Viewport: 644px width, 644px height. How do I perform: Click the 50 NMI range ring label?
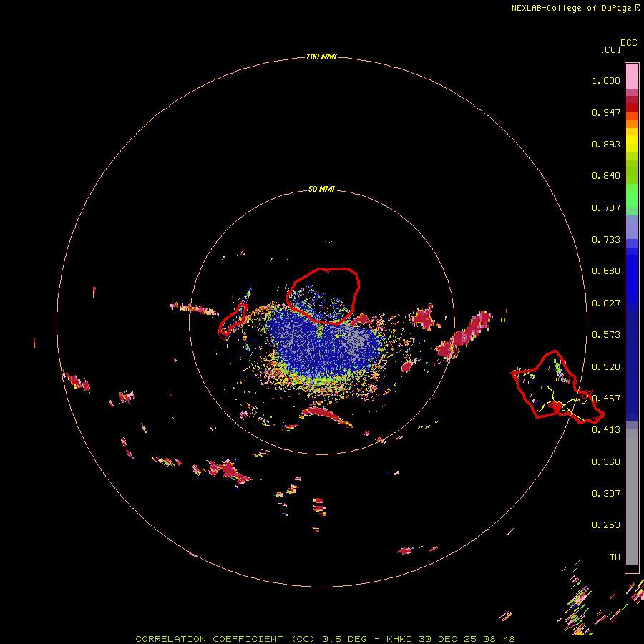point(321,189)
